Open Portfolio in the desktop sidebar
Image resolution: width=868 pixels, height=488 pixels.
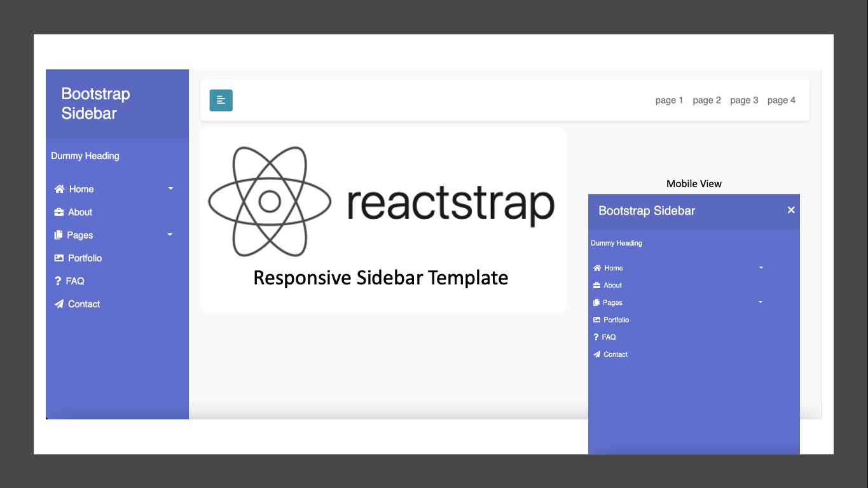pyautogui.click(x=85, y=258)
